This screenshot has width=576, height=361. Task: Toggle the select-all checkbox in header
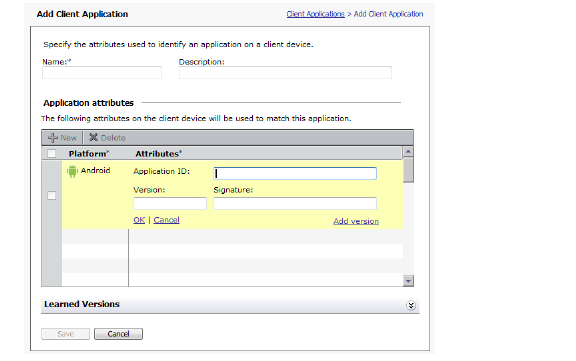coord(51,153)
